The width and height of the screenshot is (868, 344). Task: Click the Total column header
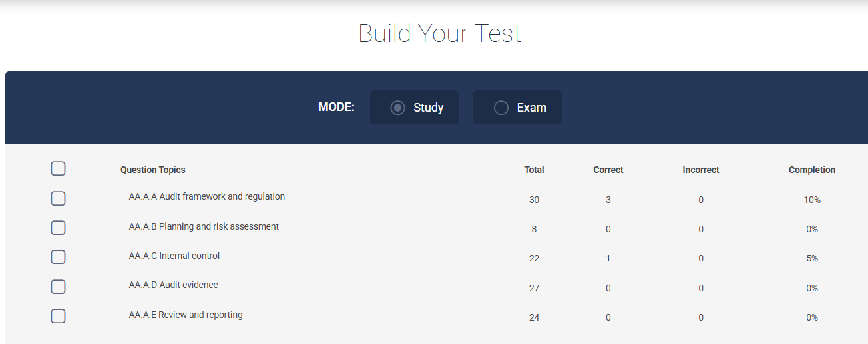coord(534,170)
